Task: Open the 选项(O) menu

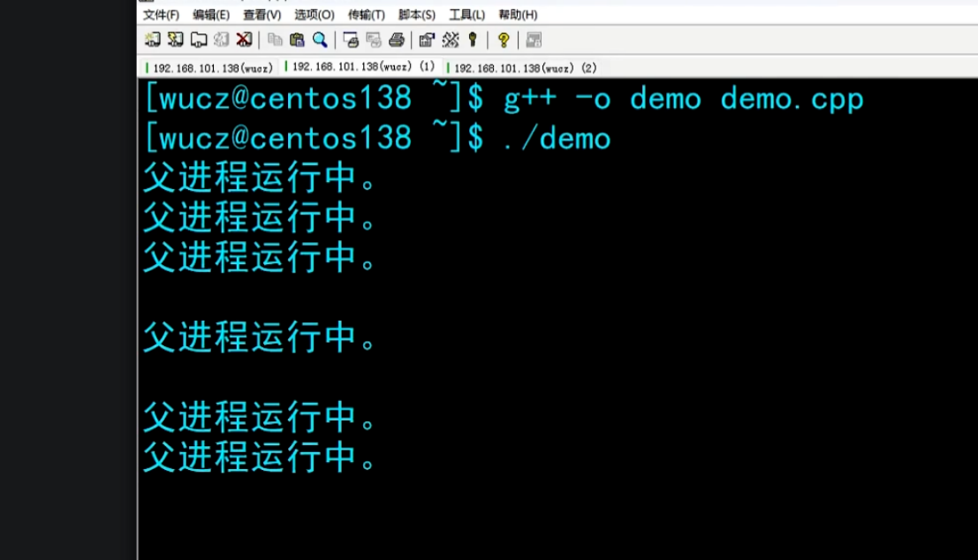Action: tap(315, 14)
